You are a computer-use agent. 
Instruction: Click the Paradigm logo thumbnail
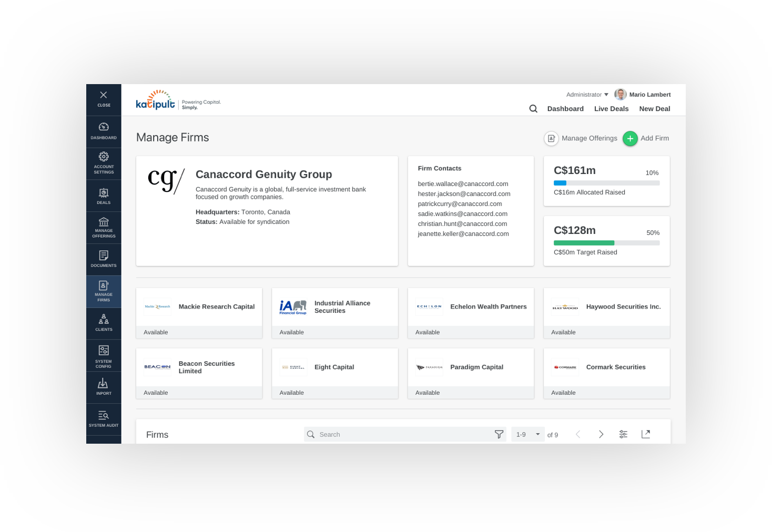coord(429,367)
